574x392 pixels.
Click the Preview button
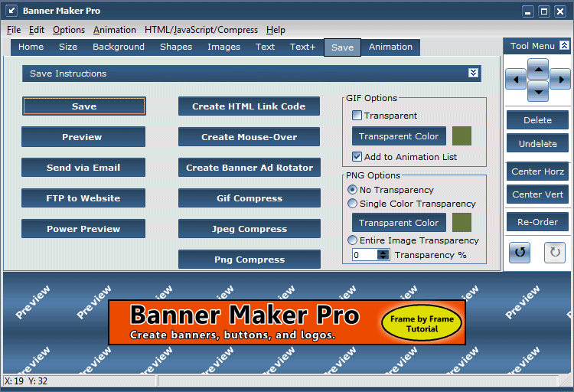click(x=83, y=136)
